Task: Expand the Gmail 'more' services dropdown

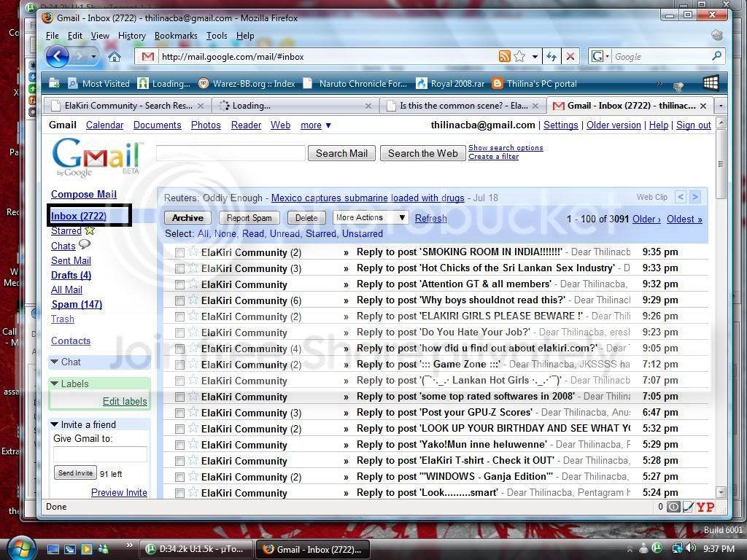Action: coord(316,125)
